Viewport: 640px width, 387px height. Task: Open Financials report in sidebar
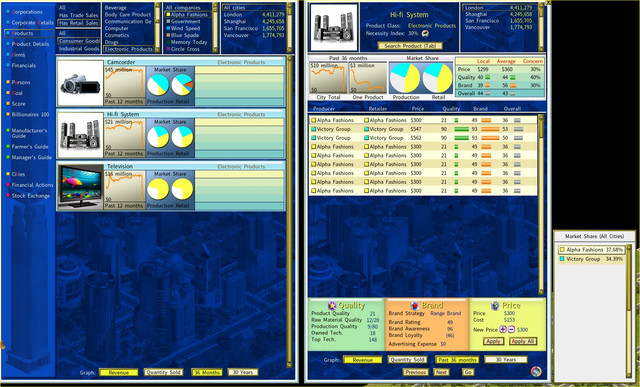(23, 65)
